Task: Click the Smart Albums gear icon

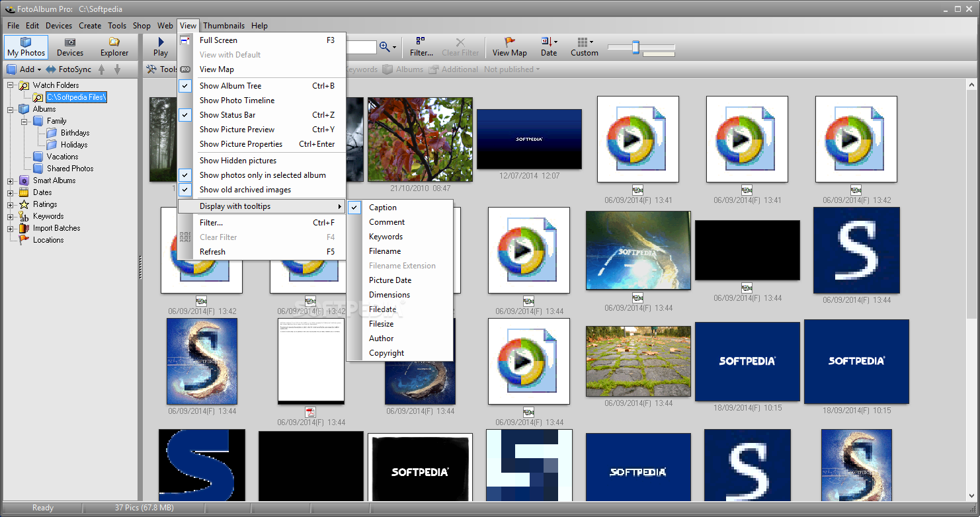Action: click(24, 180)
